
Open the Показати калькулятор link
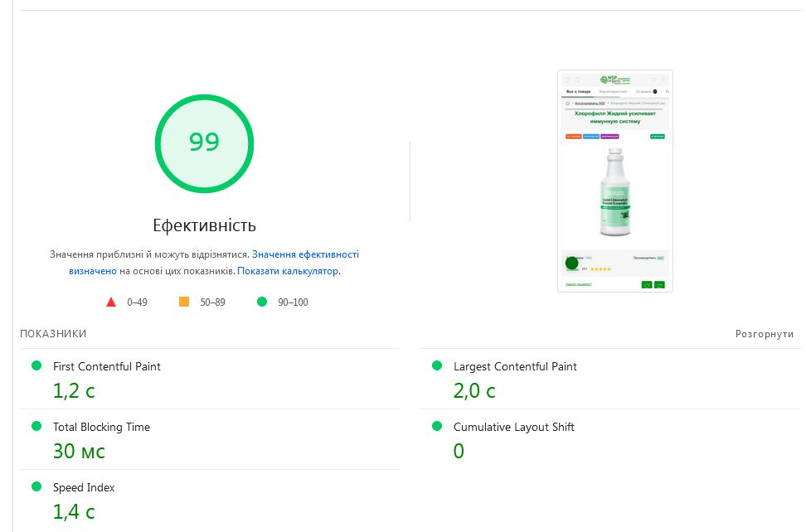click(288, 271)
